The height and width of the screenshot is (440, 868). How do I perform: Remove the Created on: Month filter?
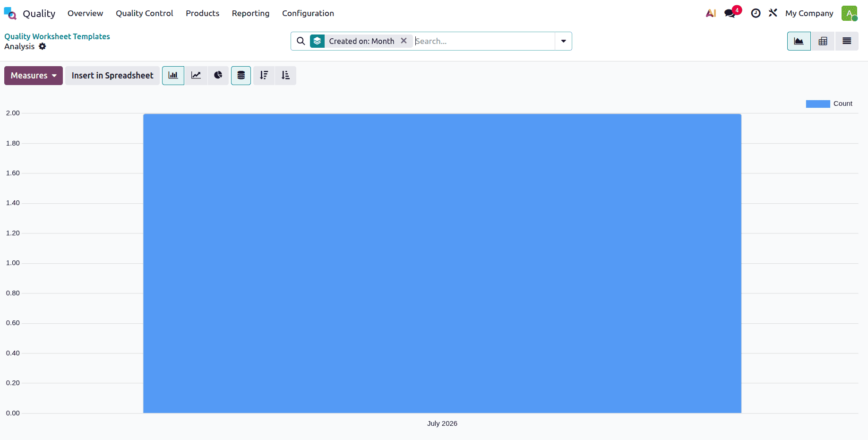404,41
